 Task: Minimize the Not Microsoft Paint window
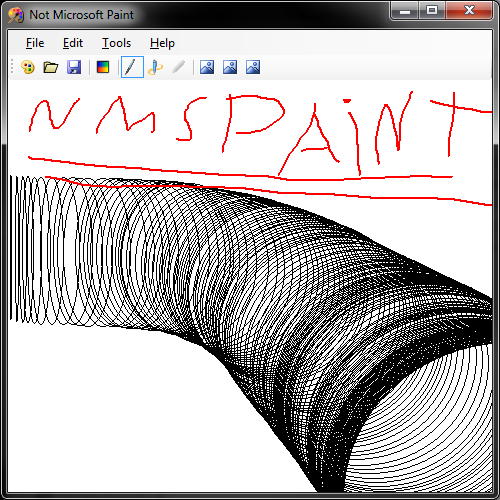(405, 11)
